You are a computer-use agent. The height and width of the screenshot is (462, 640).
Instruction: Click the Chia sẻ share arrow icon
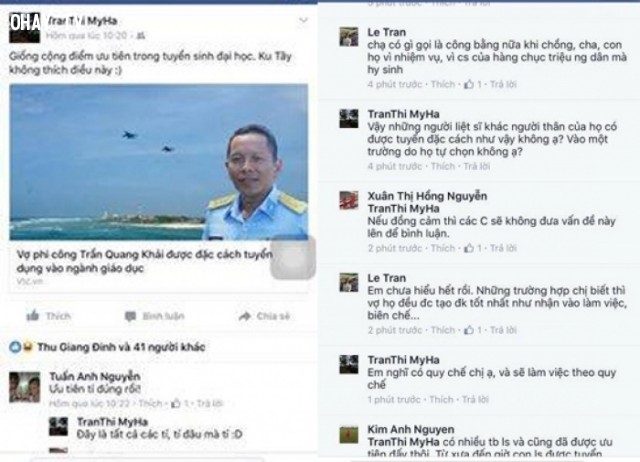244,316
